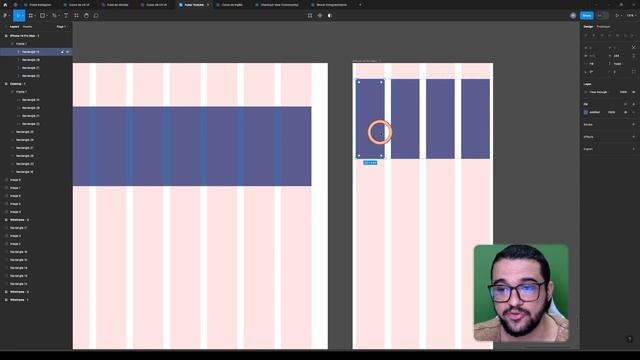The width and height of the screenshot is (640, 360).
Task: Select Rectangle 17 layer
Action: 19,228
